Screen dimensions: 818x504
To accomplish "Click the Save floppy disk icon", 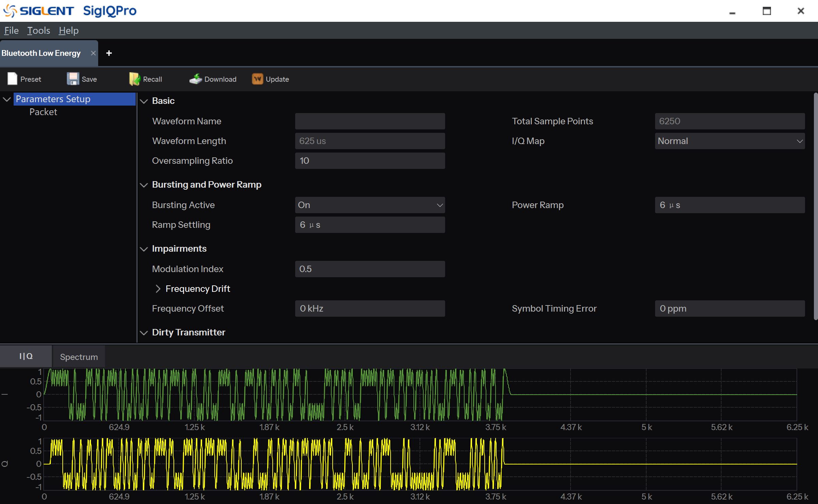I will point(73,79).
